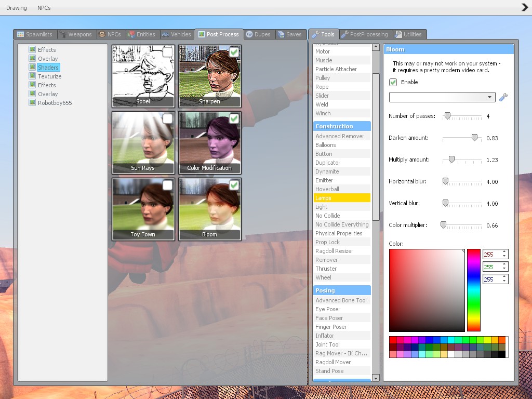
Task: Select the Advanced Remover tool
Action: click(342, 136)
